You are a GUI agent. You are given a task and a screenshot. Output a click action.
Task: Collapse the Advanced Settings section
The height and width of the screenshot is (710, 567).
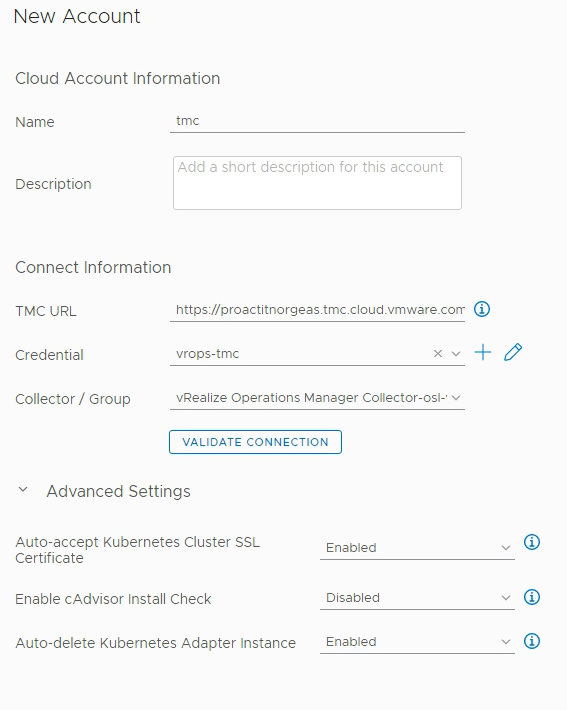[23, 490]
